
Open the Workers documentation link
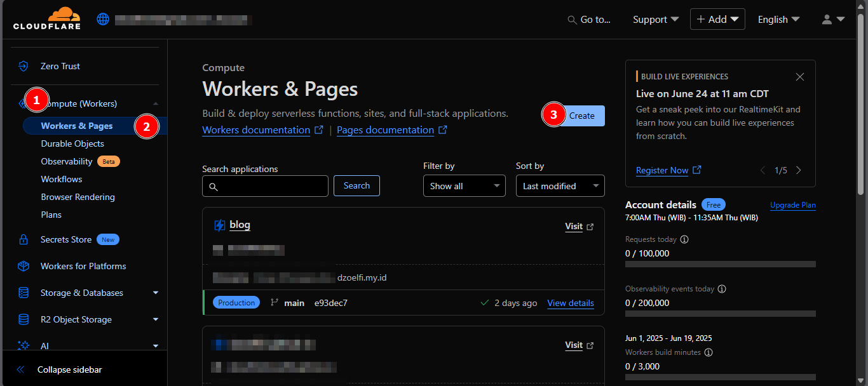pyautogui.click(x=256, y=130)
